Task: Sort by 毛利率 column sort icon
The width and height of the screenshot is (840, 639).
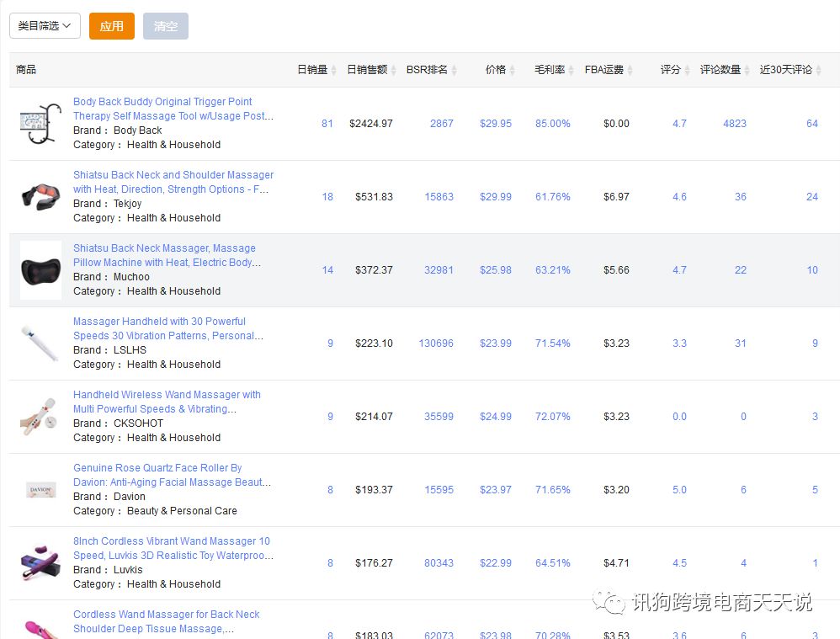Action: pyautogui.click(x=572, y=70)
